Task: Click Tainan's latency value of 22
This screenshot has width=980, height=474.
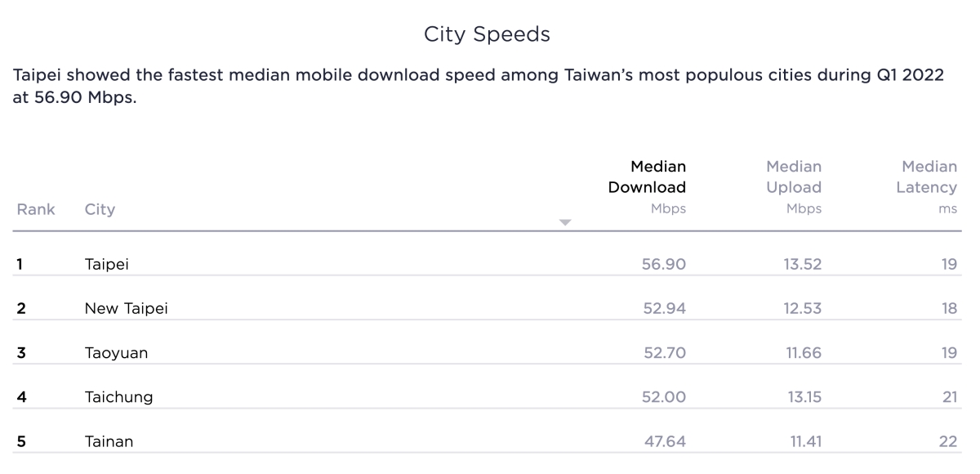Action: pyautogui.click(x=947, y=442)
